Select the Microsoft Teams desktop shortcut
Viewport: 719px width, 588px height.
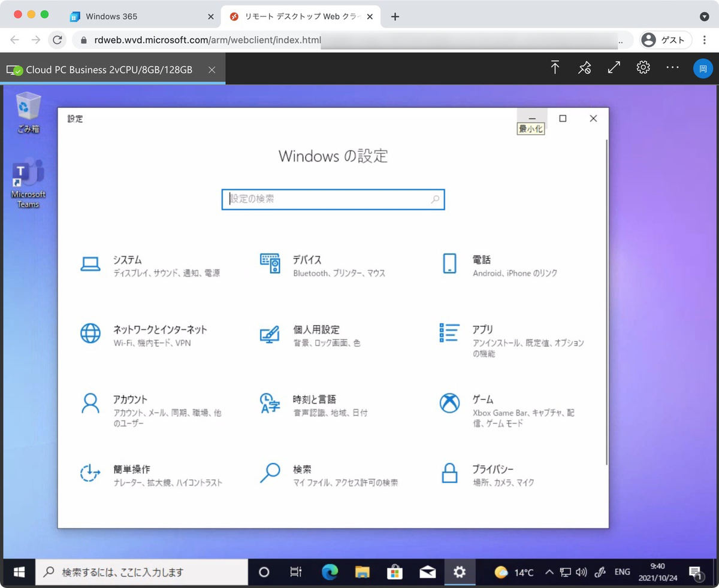(x=28, y=183)
